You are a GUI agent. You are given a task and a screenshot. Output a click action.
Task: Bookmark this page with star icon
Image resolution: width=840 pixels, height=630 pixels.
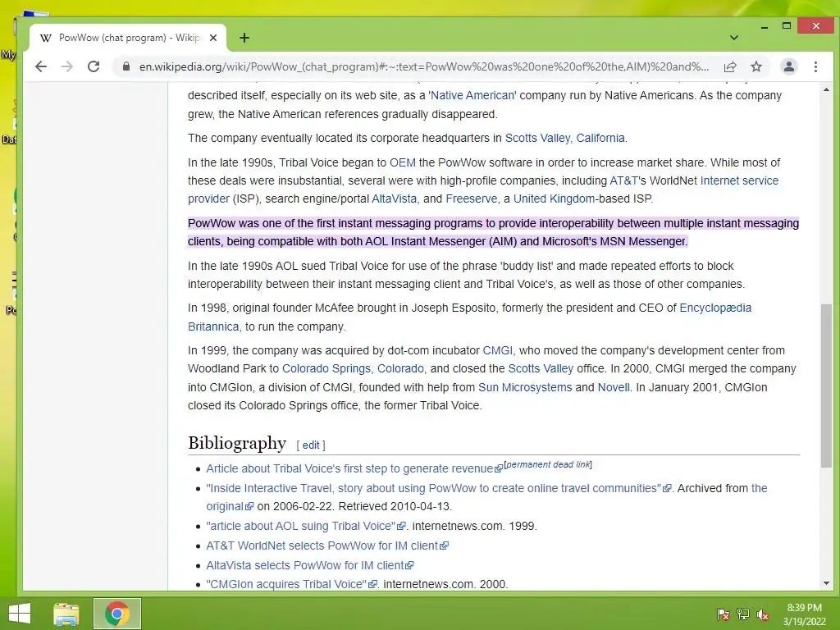756,66
